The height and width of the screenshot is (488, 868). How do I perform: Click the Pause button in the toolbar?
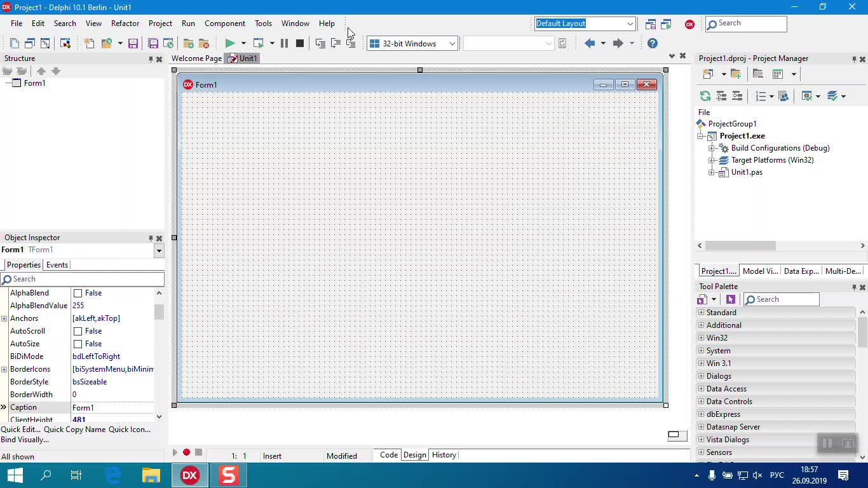pos(284,43)
